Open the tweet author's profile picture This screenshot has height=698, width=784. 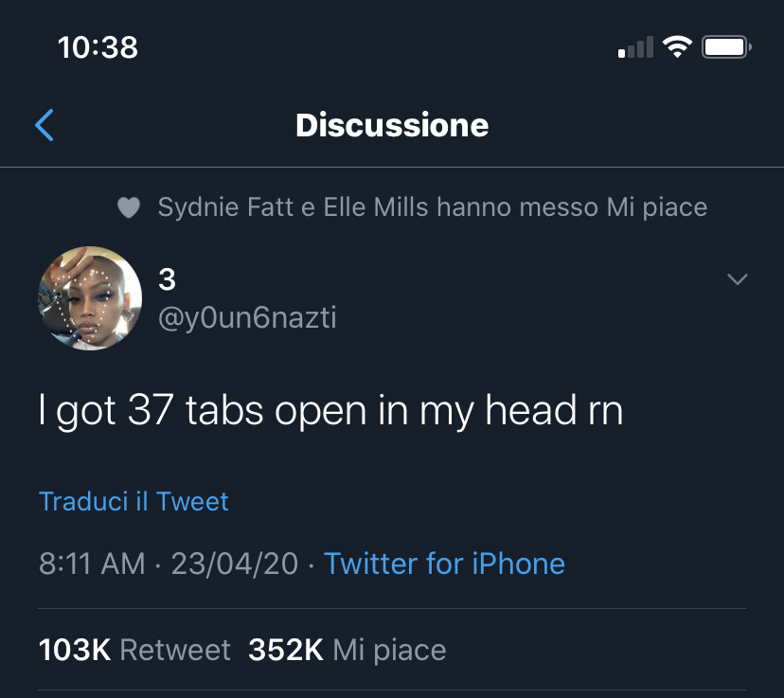point(90,298)
